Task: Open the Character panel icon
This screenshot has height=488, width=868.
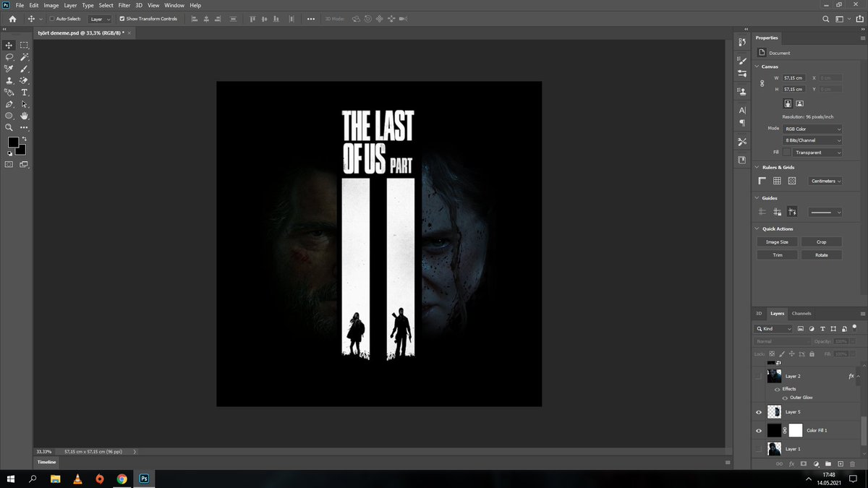Action: click(x=742, y=111)
